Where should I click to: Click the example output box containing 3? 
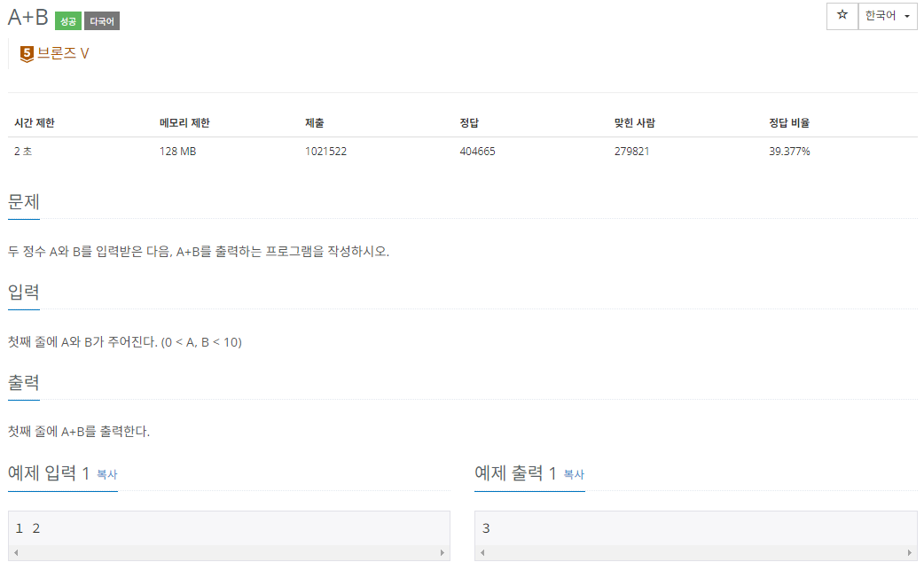click(x=696, y=535)
